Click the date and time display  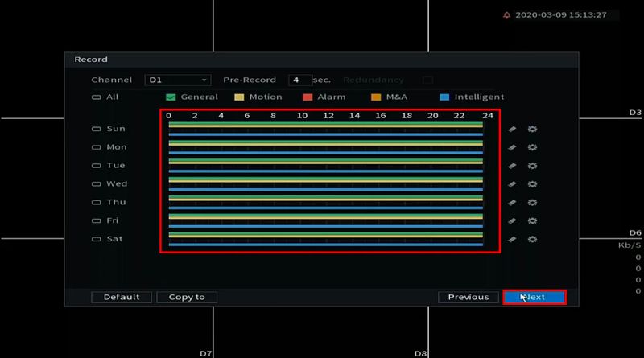point(560,15)
